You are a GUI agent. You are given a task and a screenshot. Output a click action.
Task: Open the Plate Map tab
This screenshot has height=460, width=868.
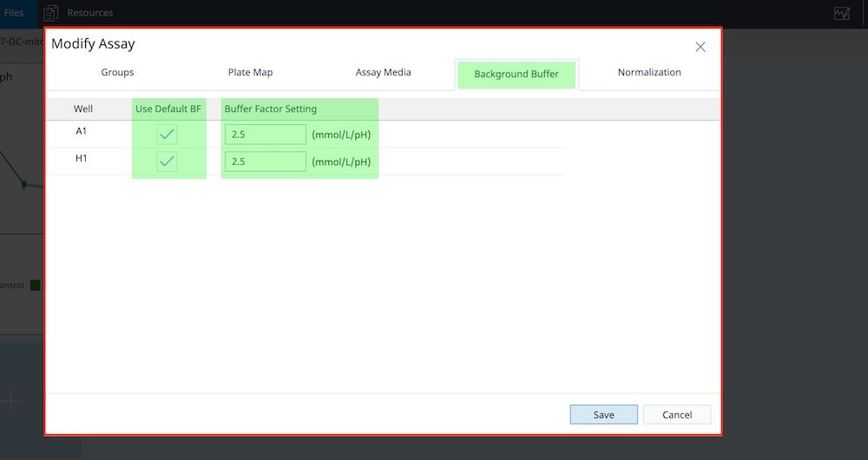pos(250,73)
